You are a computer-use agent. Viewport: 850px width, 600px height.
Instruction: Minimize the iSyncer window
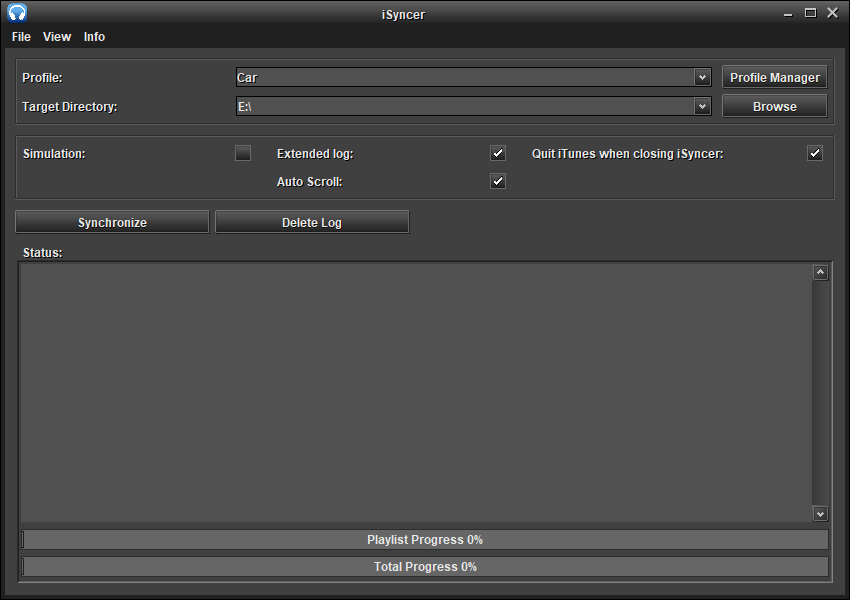coord(788,14)
